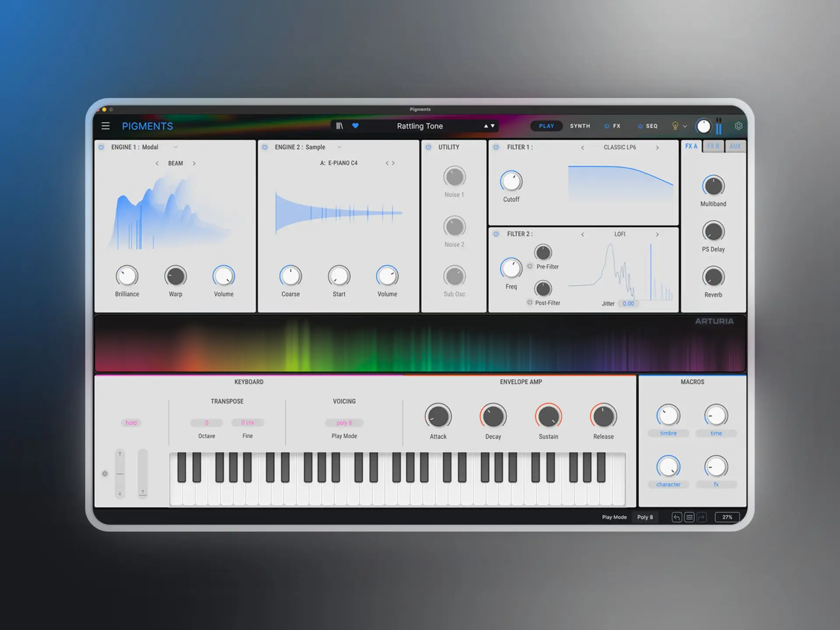
Task: Select next filter type after CLASSIC LP6
Action: (657, 148)
